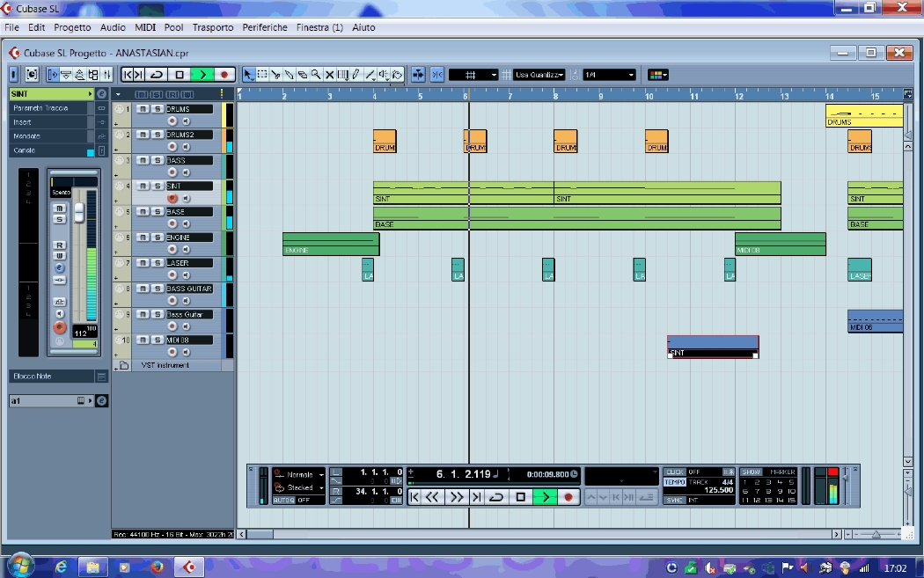Select the Line tool
924x578 pixels.
370,75
